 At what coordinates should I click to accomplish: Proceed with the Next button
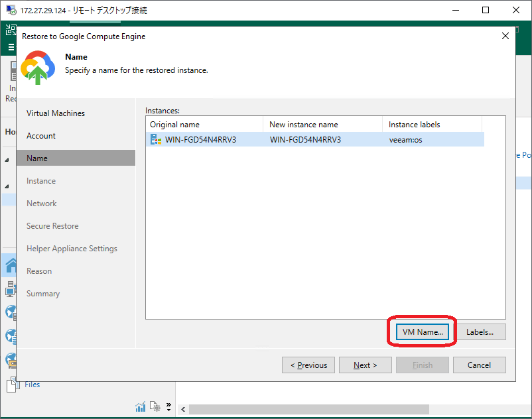366,365
